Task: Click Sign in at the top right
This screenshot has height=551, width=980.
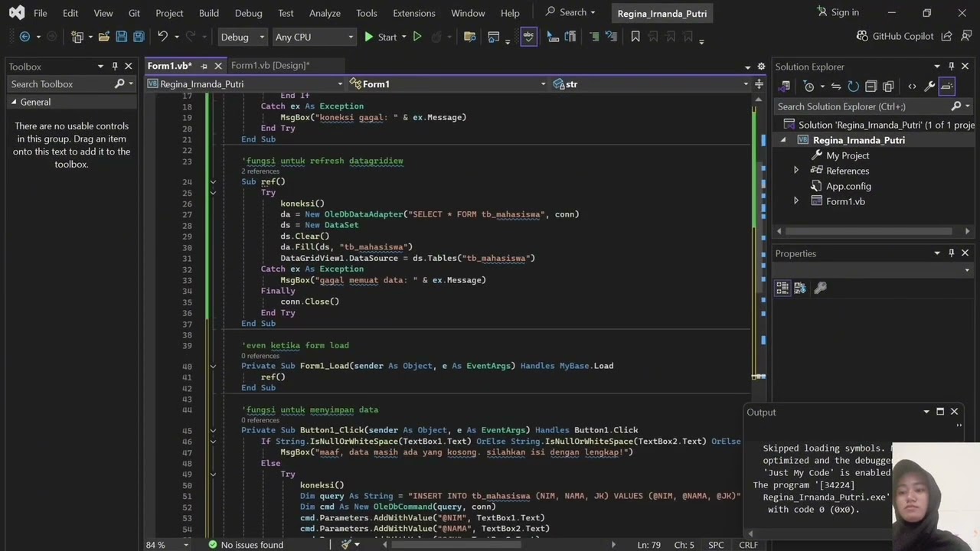Action: point(838,12)
